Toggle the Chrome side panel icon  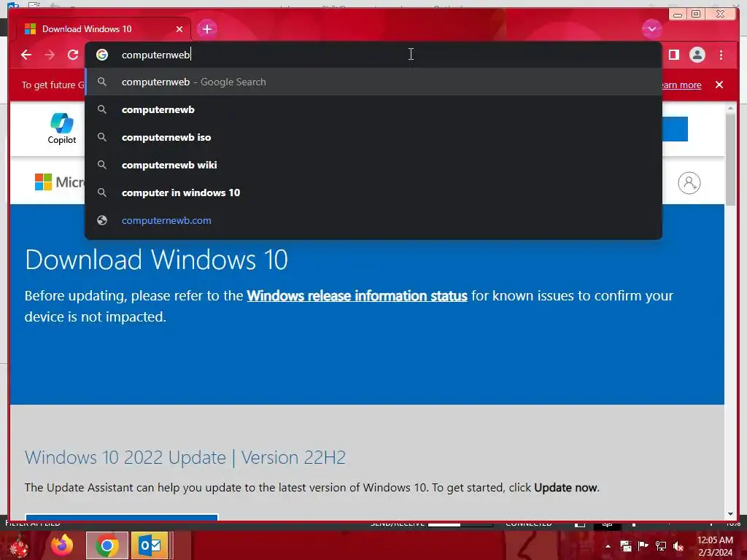(673, 55)
